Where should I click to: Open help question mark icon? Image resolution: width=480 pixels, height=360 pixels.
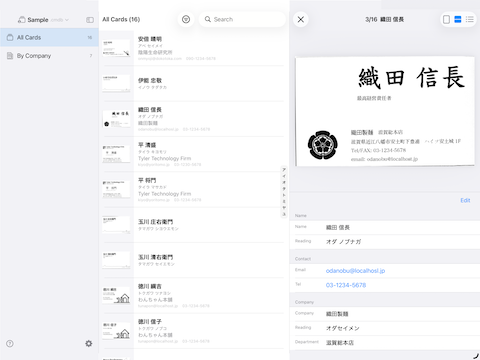click(10, 344)
